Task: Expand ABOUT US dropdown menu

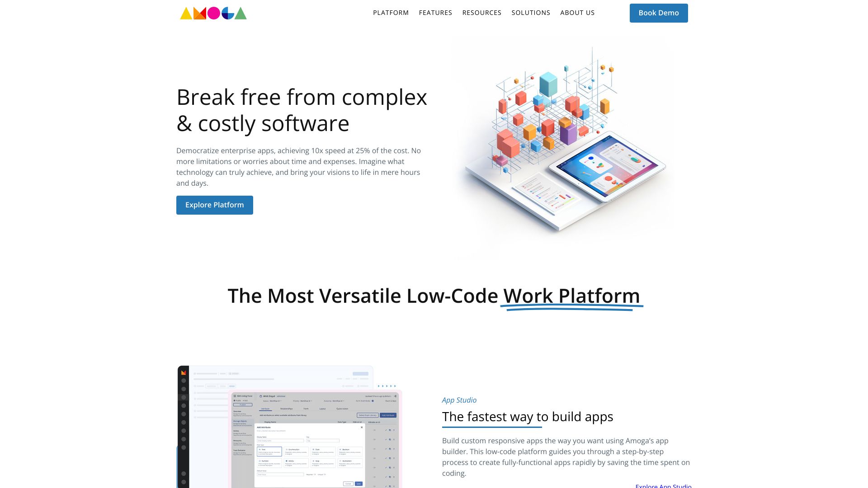Action: (x=577, y=13)
